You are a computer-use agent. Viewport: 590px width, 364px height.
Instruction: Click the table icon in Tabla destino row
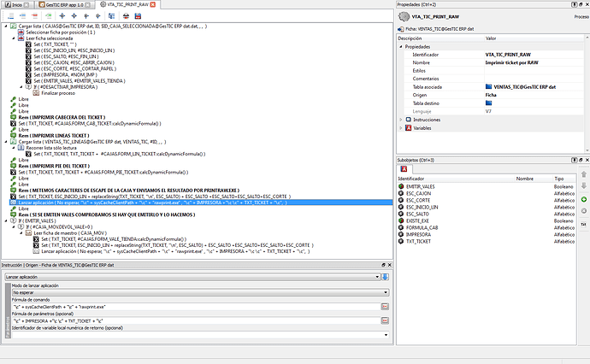(489, 103)
